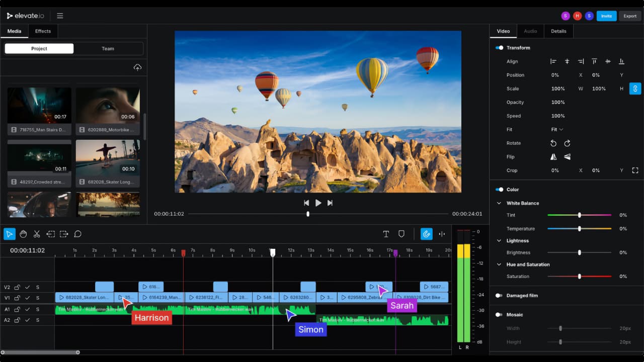Select the hand pan tool
The width and height of the screenshot is (644, 362).
pos(23,234)
